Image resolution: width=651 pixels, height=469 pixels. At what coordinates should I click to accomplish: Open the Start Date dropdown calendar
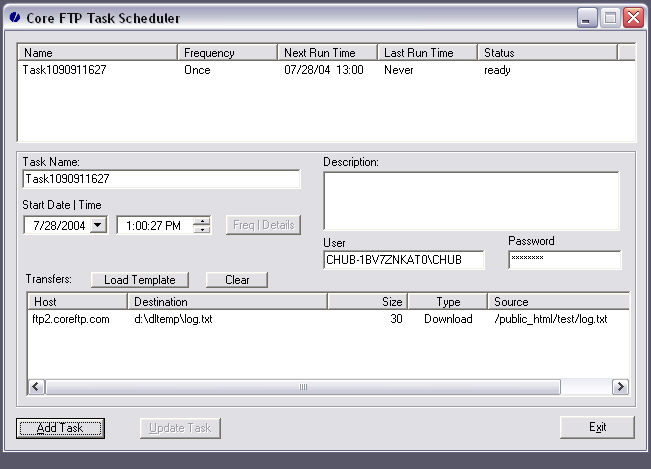[98, 226]
